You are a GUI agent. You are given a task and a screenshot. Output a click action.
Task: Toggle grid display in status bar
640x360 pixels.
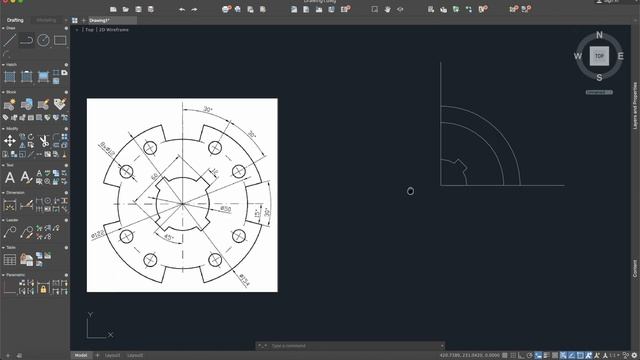pos(505,356)
